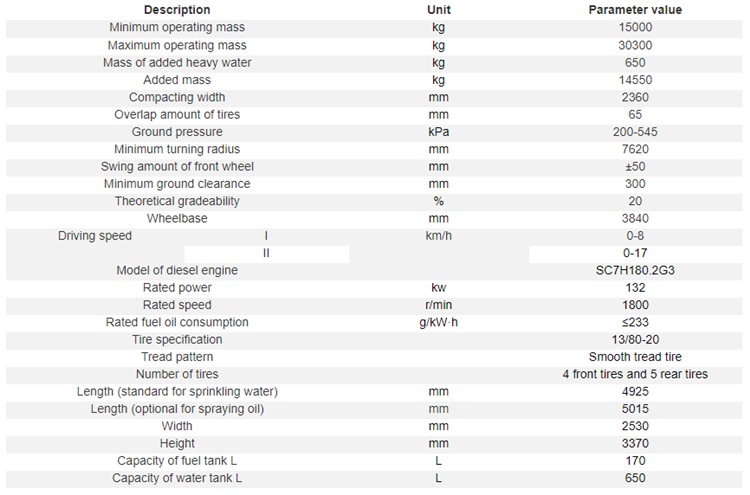The width and height of the screenshot is (750, 495).
Task: Click the Rated fuel oil consumption label
Action: point(177,322)
